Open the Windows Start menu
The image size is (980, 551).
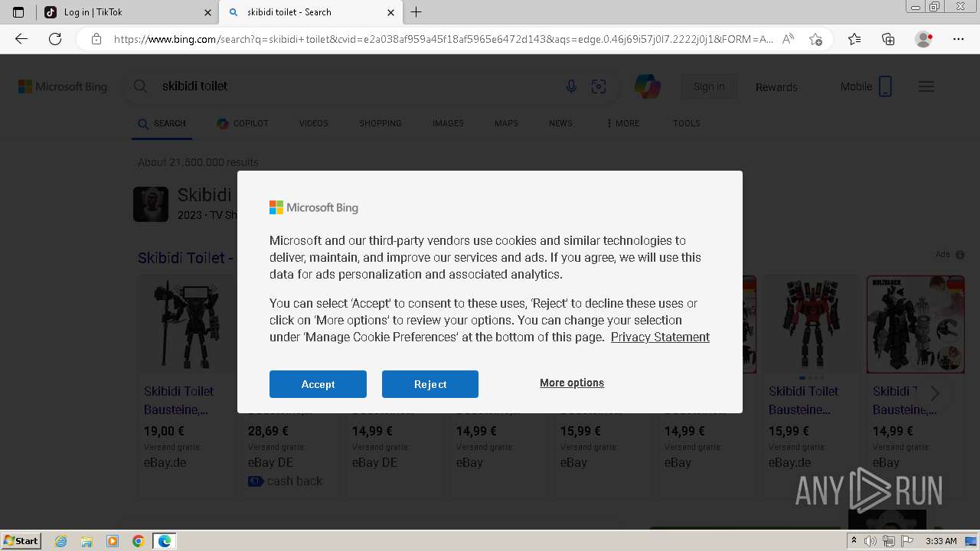tap(21, 540)
